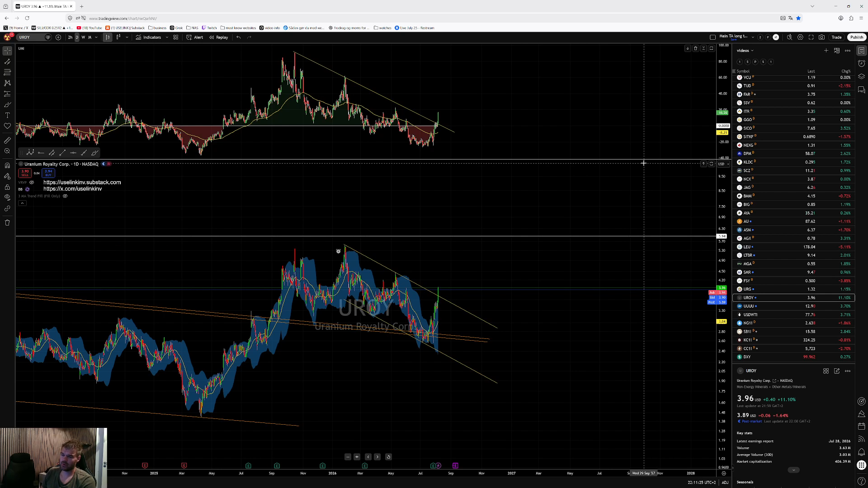The width and height of the screenshot is (868, 488).
Task: Reset the chart view
Action: [x=388, y=457]
